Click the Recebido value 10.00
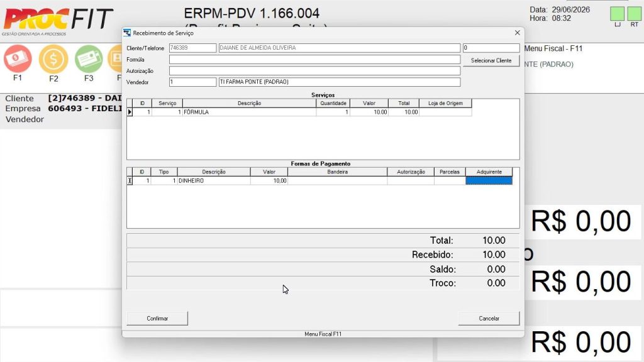The image size is (644, 362). (494, 255)
